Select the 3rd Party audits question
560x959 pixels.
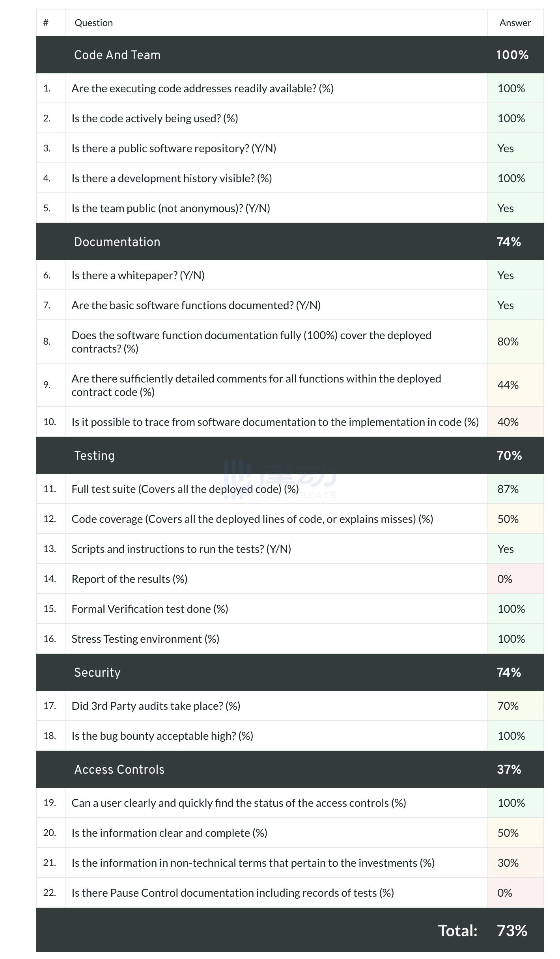coord(156,706)
